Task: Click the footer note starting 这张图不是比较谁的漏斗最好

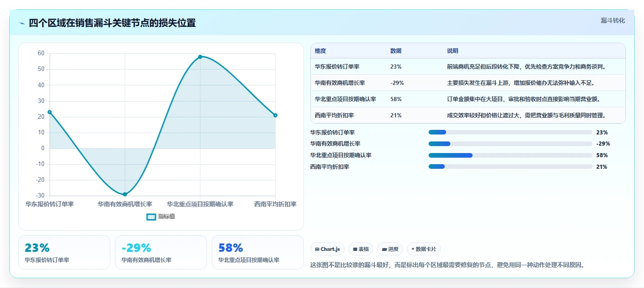Action: pos(448,265)
